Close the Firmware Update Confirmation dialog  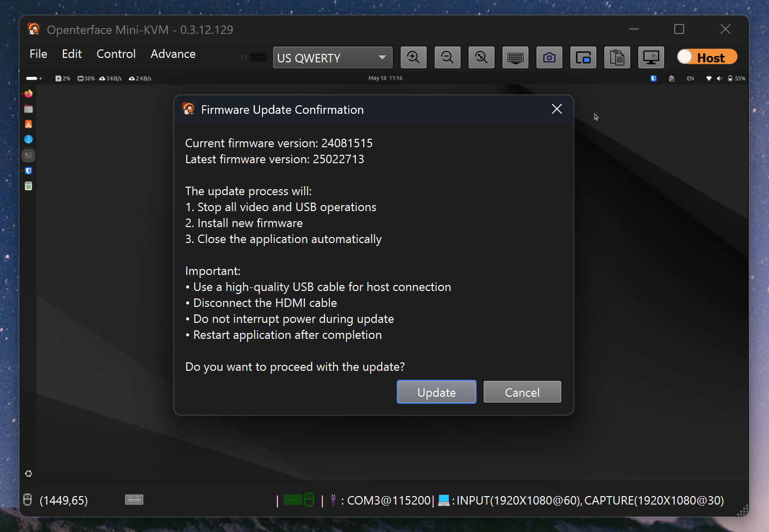557,109
